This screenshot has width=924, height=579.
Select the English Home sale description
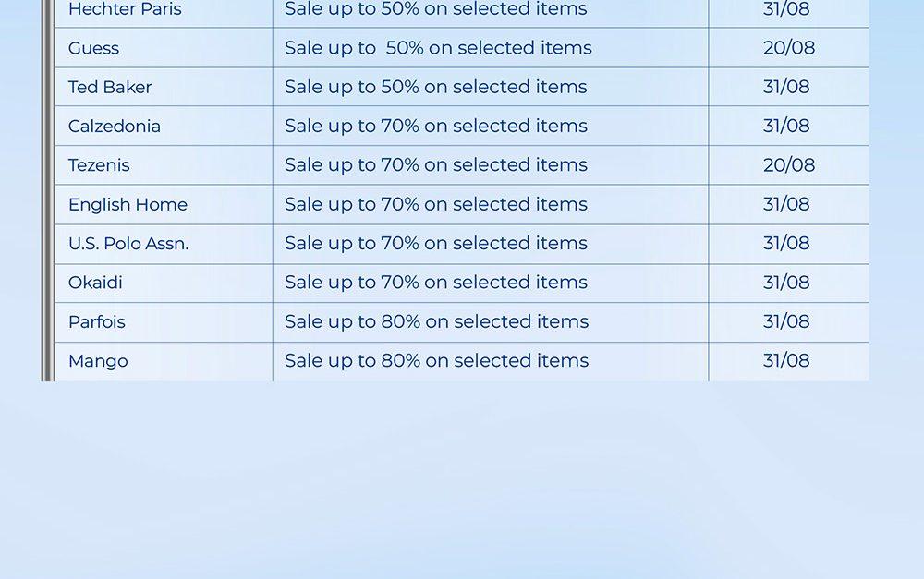point(435,204)
